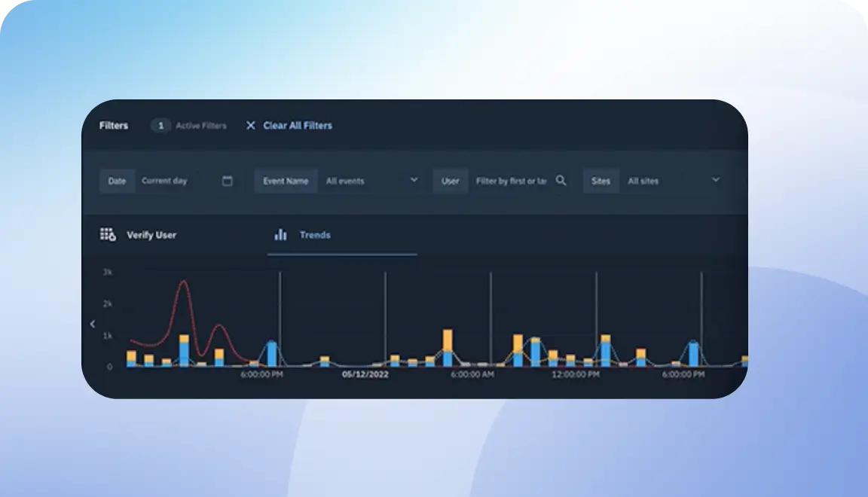Select the Verify User keypad icon

click(108, 235)
